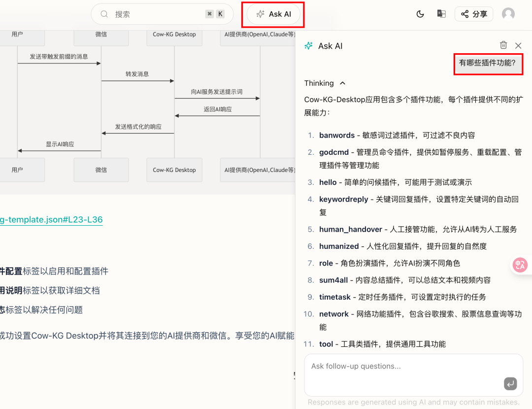
Task: Click the Ask AI panel sparkle icon
Action: (x=308, y=46)
